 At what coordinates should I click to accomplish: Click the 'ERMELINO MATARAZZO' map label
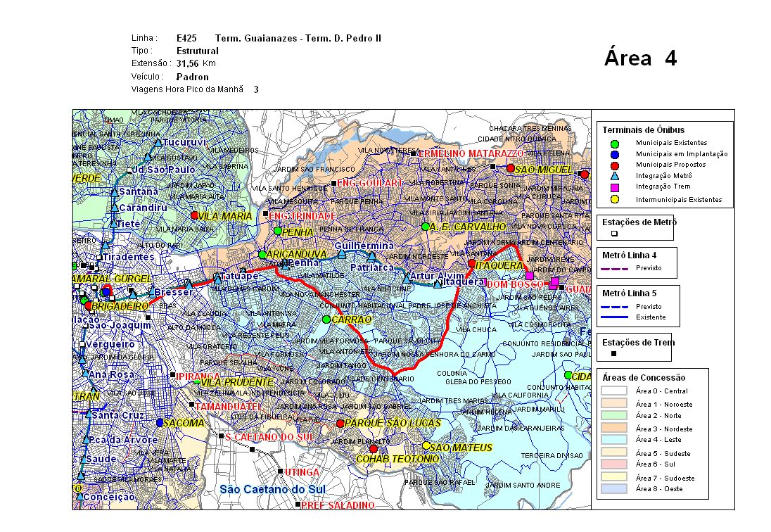471,154
